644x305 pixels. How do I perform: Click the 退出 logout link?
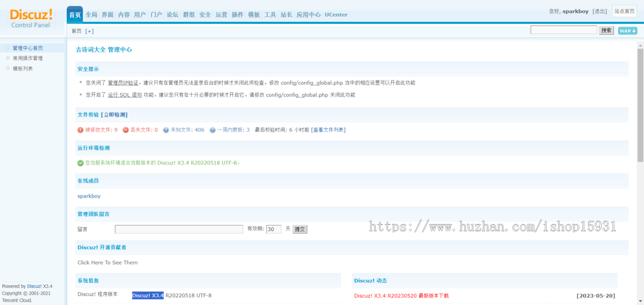(600, 11)
